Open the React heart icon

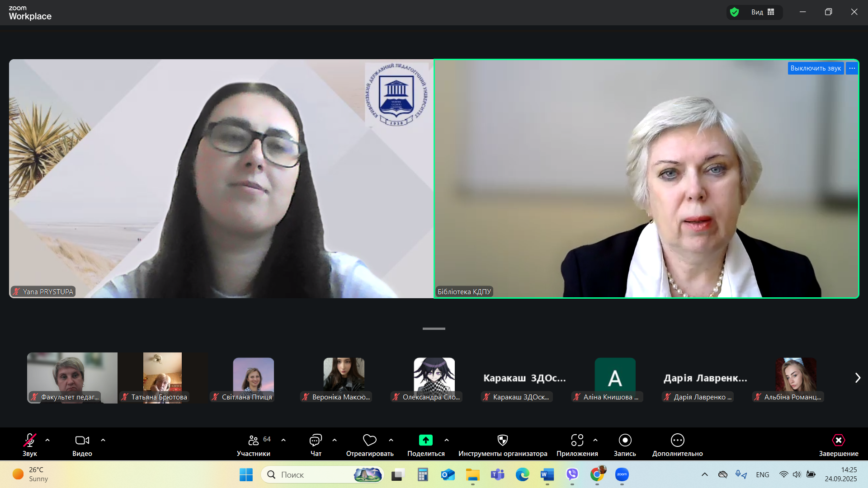[369, 440]
